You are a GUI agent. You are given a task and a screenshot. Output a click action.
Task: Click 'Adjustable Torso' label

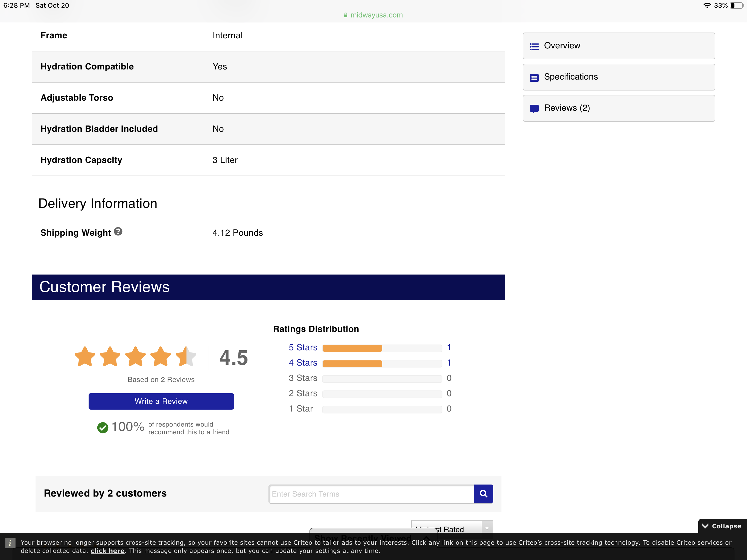click(77, 98)
